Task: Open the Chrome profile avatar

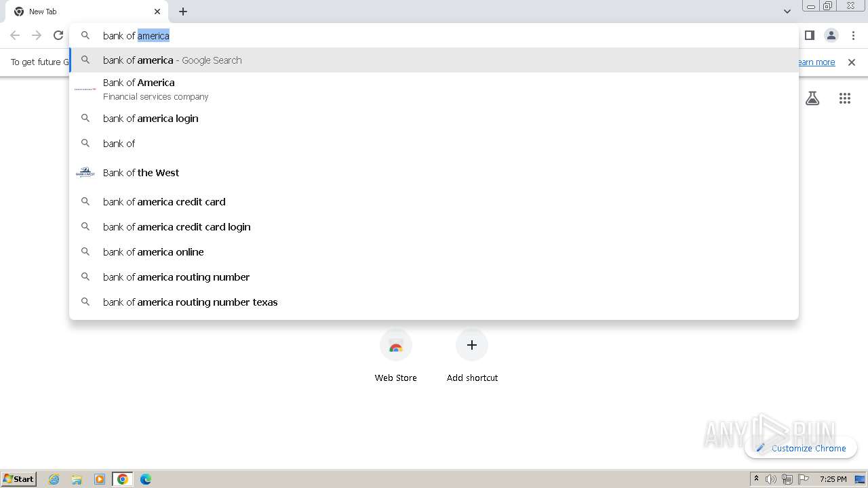Action: coord(831,35)
